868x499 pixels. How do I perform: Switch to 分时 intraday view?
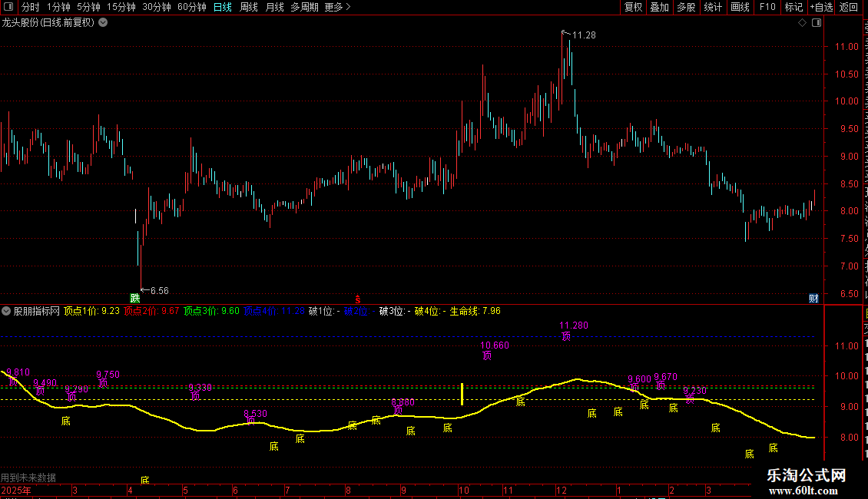tap(31, 7)
